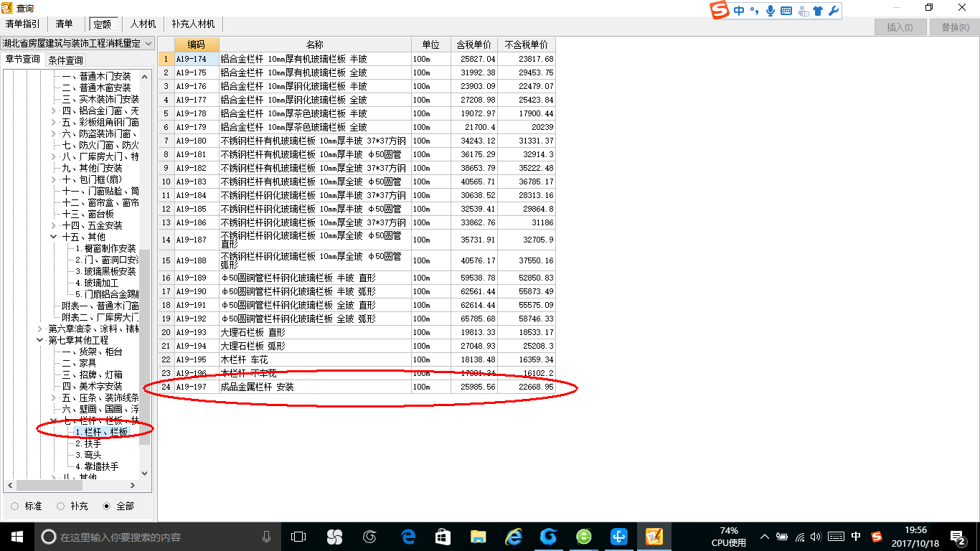The height and width of the screenshot is (551, 980).
Task: Select the 2.扶手 tree item
Action: 88,443
